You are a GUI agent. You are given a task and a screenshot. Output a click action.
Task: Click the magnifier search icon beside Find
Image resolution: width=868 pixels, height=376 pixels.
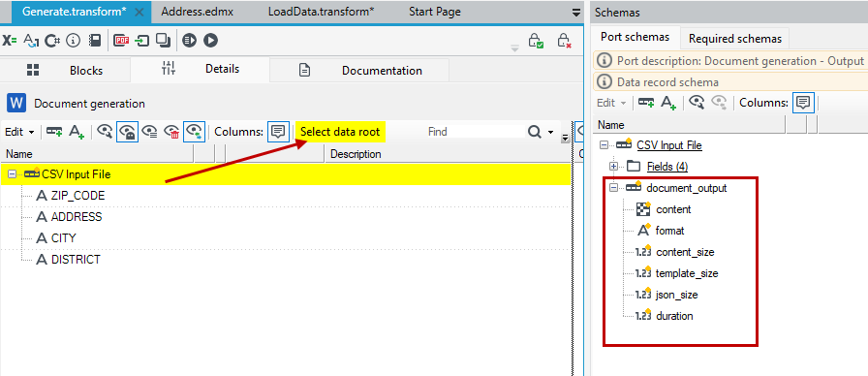click(534, 132)
